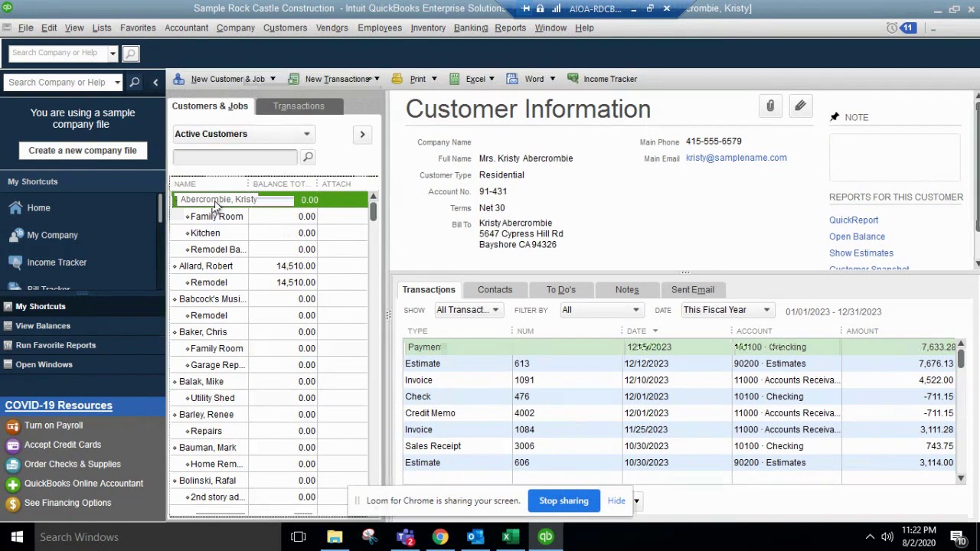Image resolution: width=980 pixels, height=551 pixels.
Task: Click the New Transactions icon
Action: coord(293,79)
